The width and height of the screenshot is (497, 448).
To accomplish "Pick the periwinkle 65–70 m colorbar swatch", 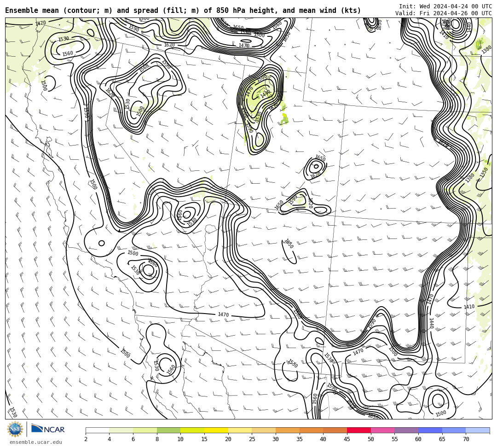I will click(454, 430).
